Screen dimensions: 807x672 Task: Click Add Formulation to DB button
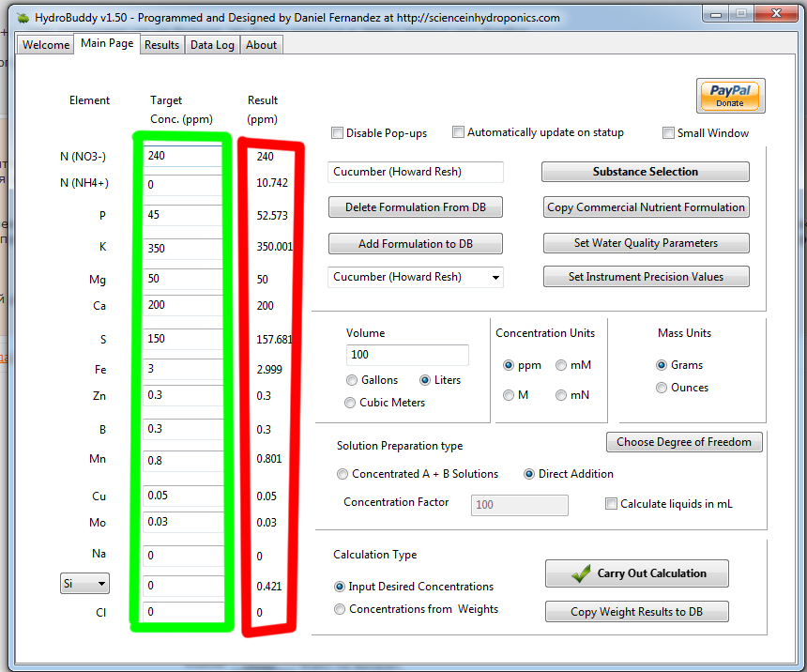click(x=416, y=244)
